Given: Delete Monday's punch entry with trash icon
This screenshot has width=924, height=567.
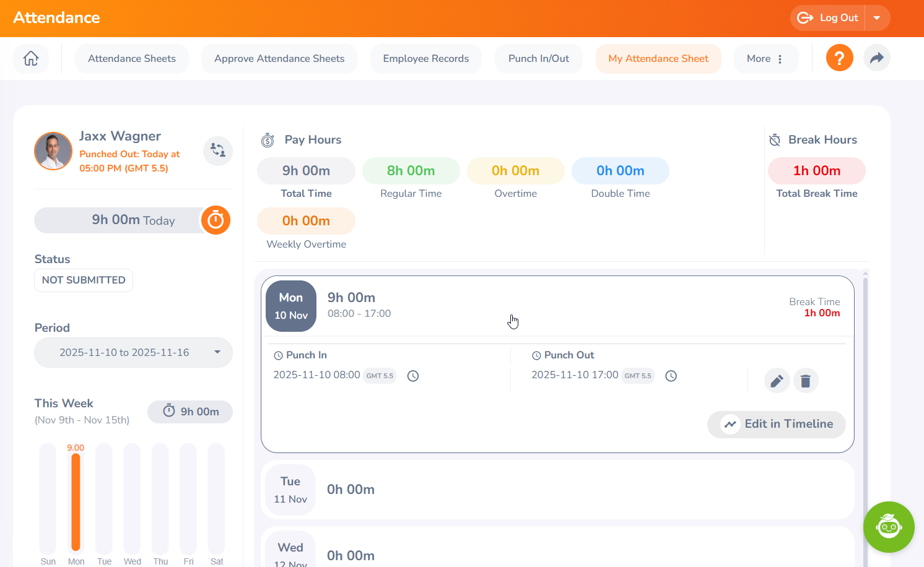Looking at the screenshot, I should 805,381.
